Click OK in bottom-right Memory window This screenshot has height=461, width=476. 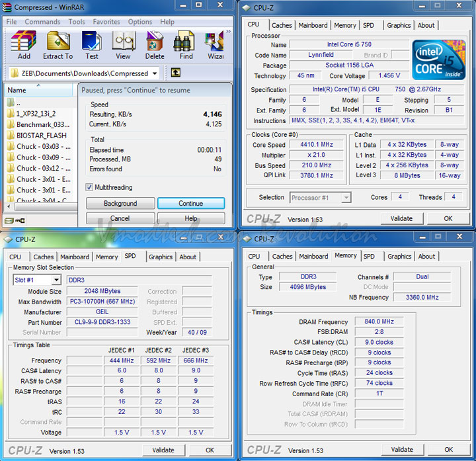pyautogui.click(x=449, y=450)
